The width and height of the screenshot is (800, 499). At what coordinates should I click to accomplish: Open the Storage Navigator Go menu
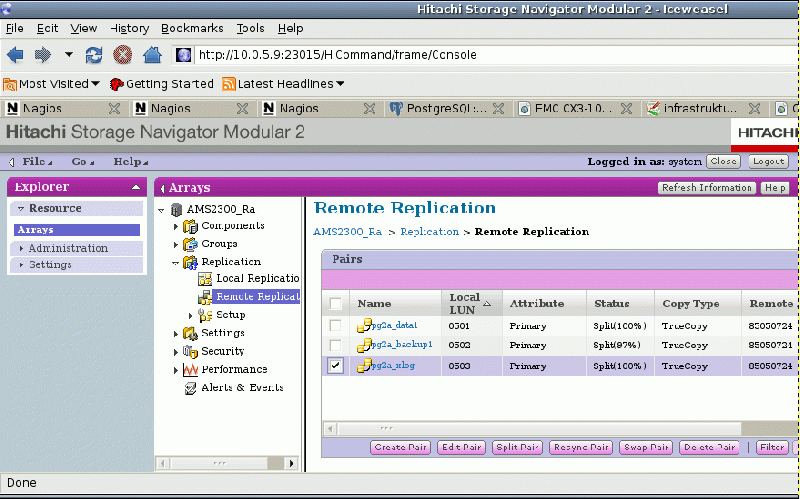(83, 162)
